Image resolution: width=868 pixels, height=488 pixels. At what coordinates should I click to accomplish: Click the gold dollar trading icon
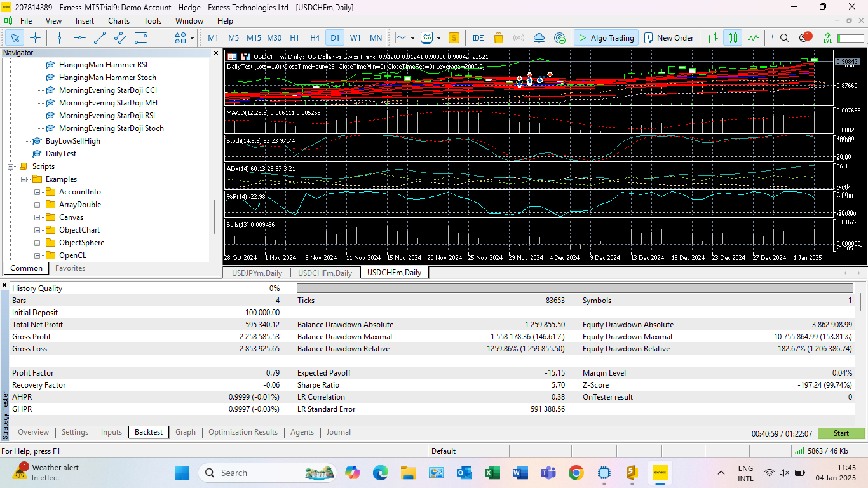pyautogui.click(x=454, y=38)
